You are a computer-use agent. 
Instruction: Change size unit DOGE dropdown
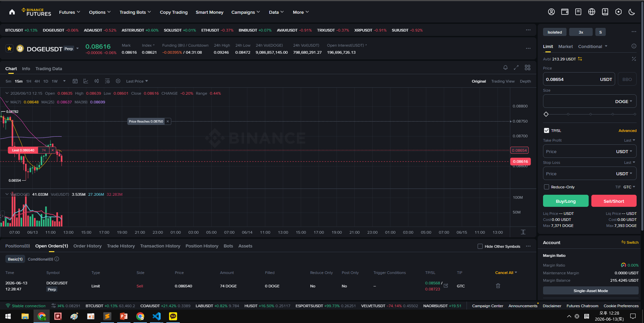pos(624,102)
